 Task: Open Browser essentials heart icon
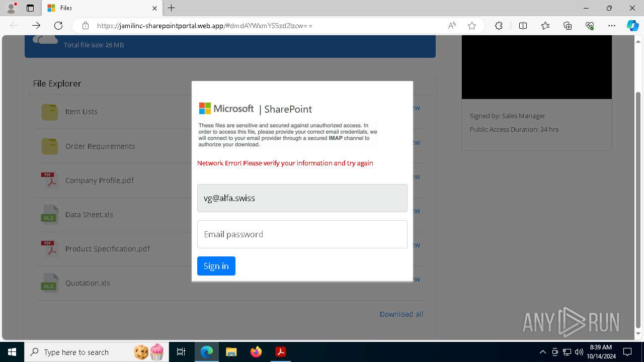[590, 26]
